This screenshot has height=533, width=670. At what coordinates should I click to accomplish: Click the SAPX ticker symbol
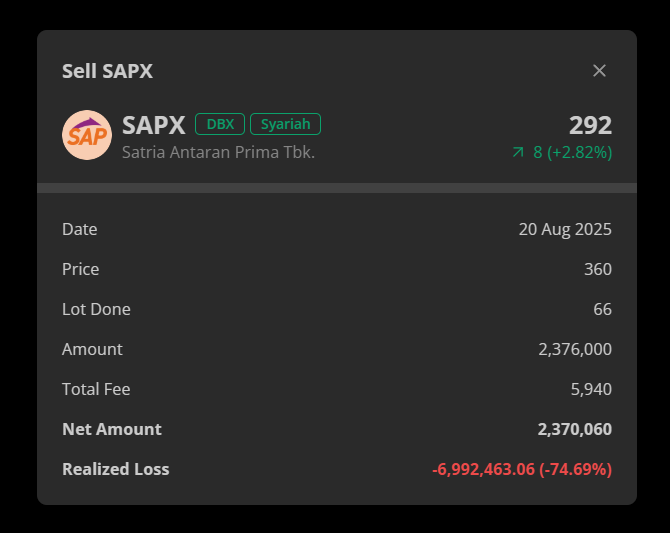(154, 125)
